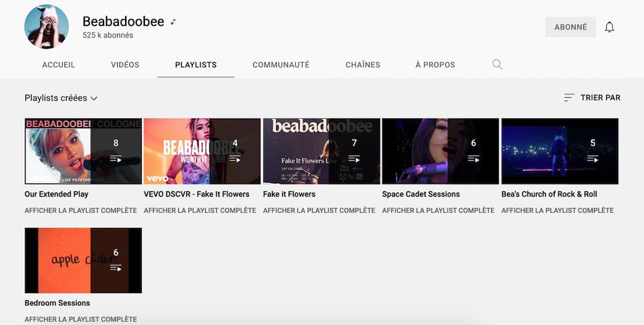Click playlist queue icon on VEVO DSCVR thumbnail
644x325 pixels.
pos(235,159)
